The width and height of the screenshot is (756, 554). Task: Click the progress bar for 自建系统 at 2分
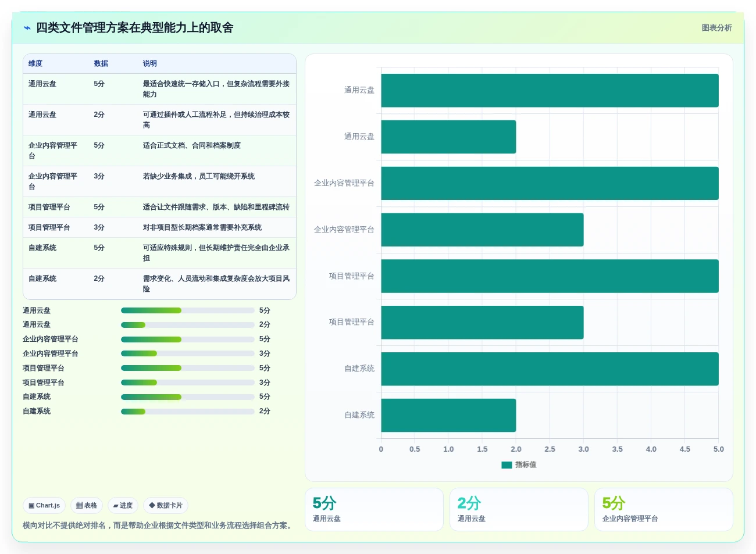click(188, 412)
